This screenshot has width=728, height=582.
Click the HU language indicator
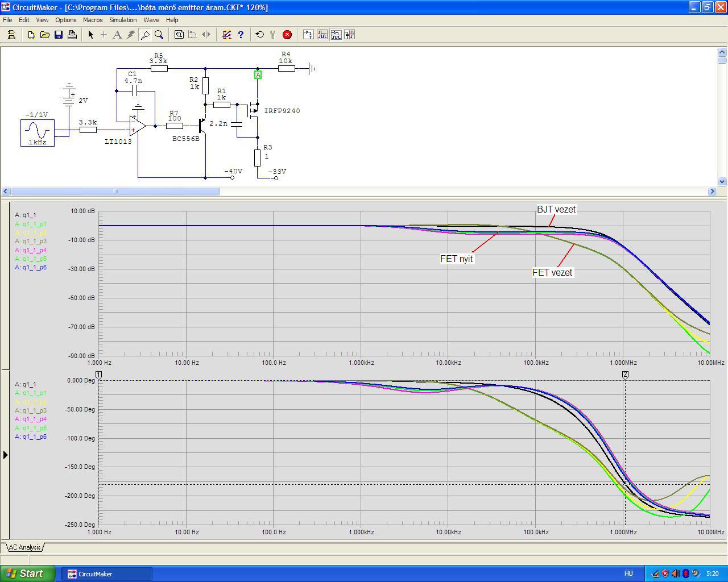click(628, 574)
